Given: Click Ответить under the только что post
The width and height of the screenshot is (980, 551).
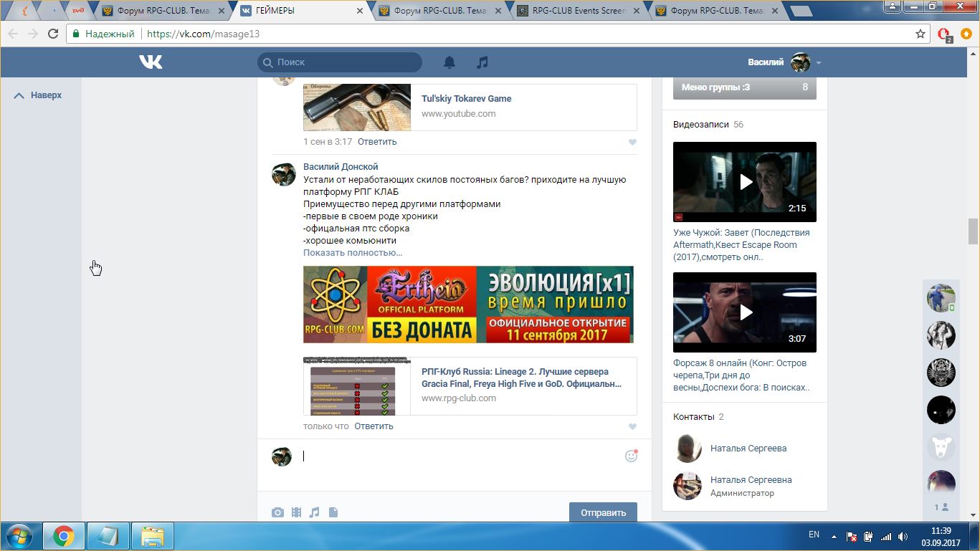Looking at the screenshot, I should pyautogui.click(x=374, y=426).
